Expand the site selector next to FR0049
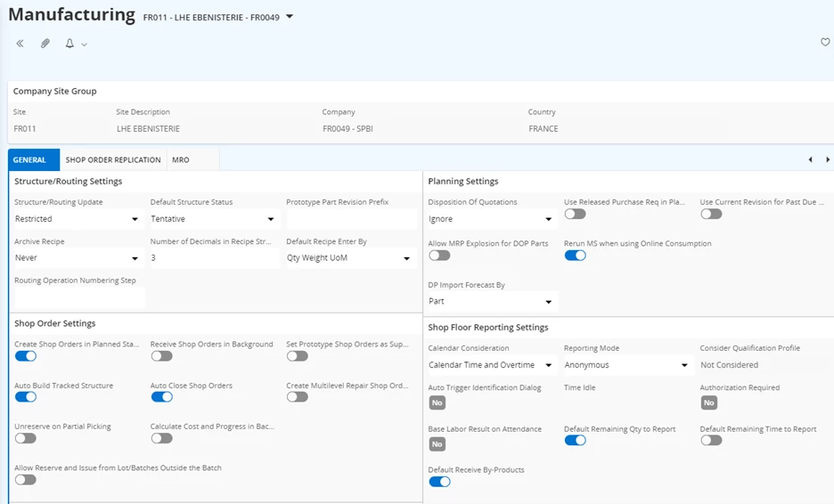The height and width of the screenshot is (504, 834). tap(289, 17)
